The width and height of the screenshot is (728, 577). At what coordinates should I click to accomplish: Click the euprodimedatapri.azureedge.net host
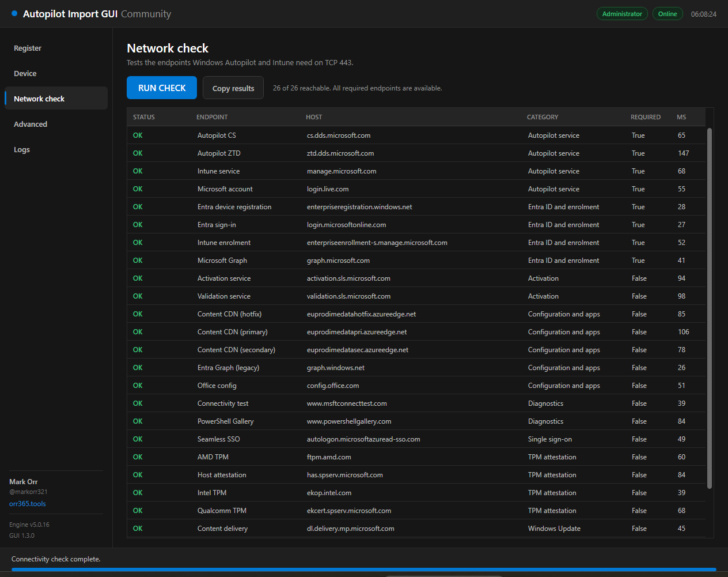point(357,332)
